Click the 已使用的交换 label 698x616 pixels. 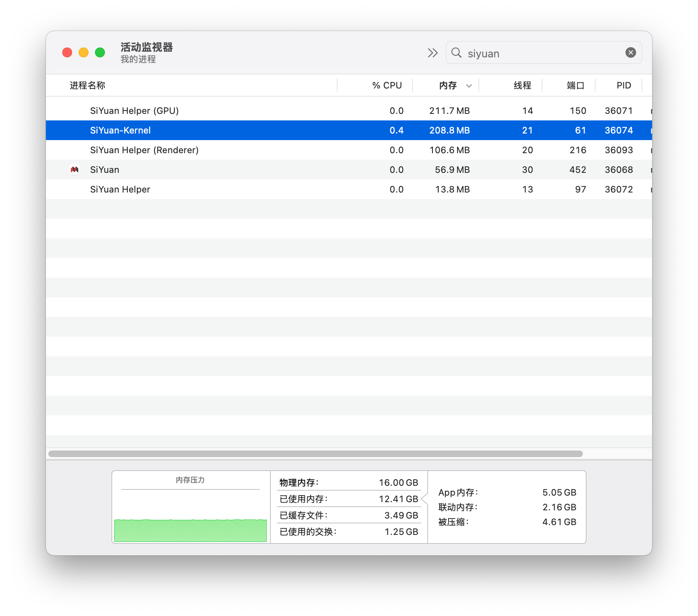click(308, 532)
